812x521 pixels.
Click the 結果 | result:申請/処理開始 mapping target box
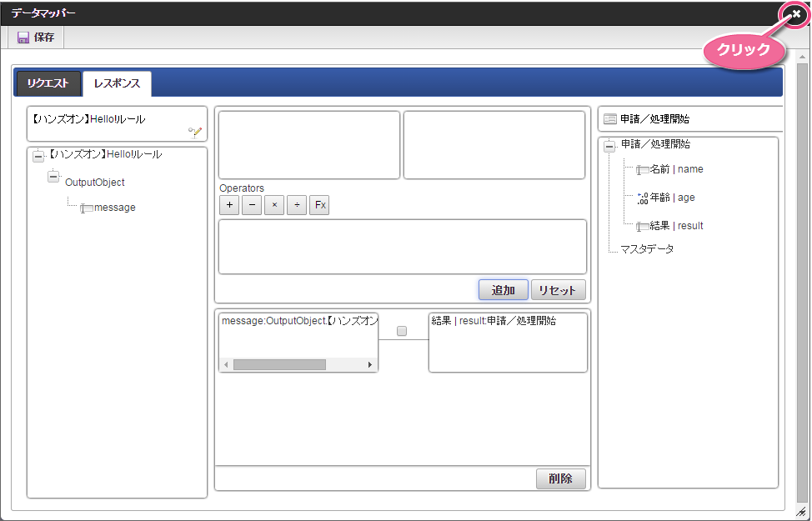pyautogui.click(x=508, y=343)
